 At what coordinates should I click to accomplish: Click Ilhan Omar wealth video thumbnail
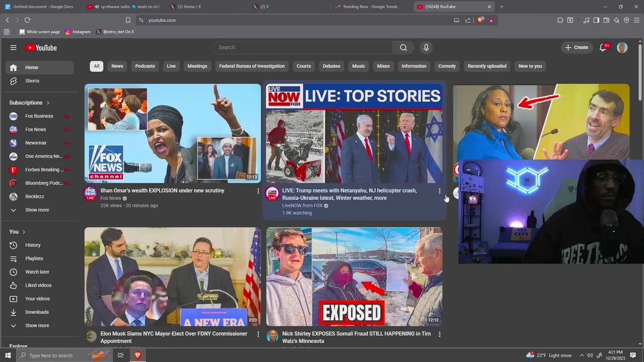173,133
